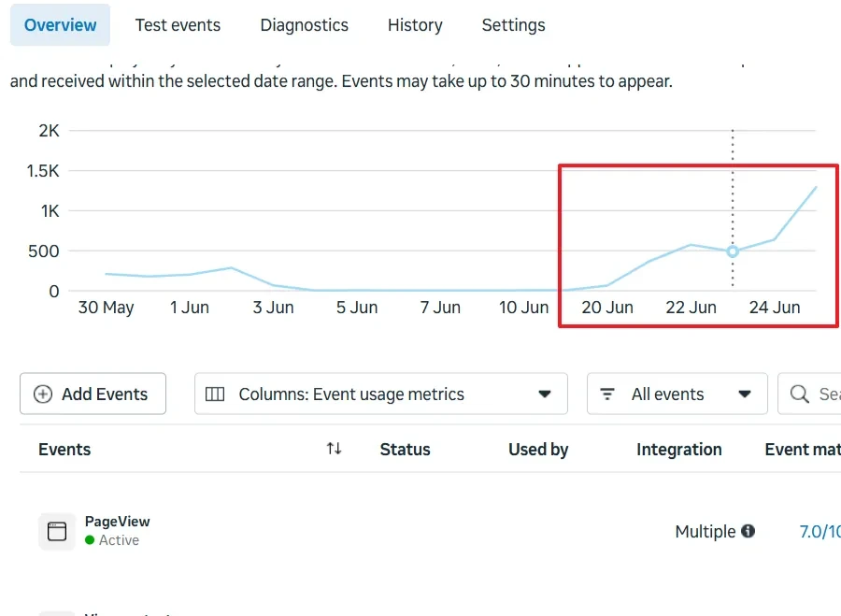This screenshot has width=841, height=616.
Task: Click the 1.5K value on the chart axis
Action: pyautogui.click(x=43, y=171)
